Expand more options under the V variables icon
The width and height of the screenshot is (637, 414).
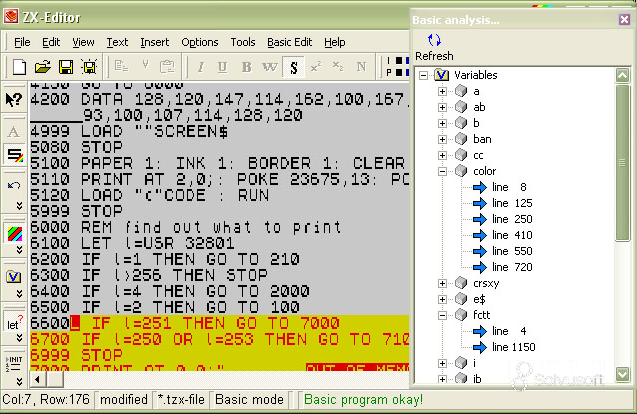19,293
